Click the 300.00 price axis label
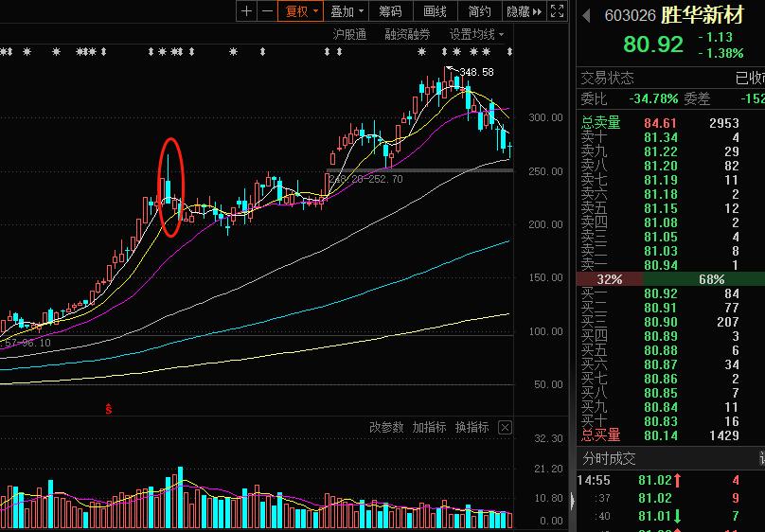 [x=545, y=117]
